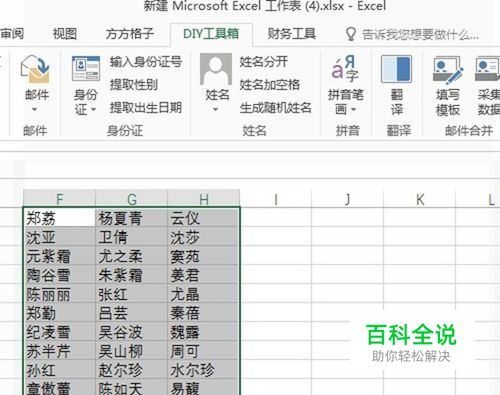500x395 pixels.
Task: Click 输入身份证号 button
Action: pyautogui.click(x=146, y=62)
